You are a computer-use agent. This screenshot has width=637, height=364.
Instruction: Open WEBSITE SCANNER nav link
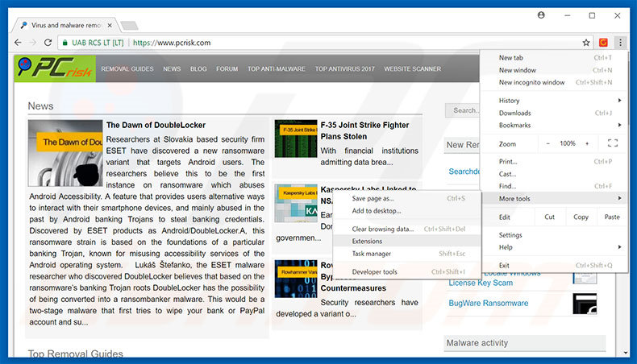(x=412, y=69)
